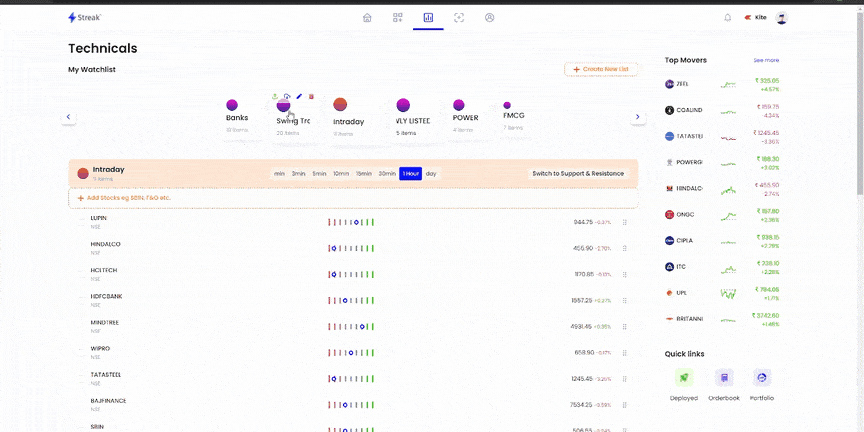
Task: Open the Banks watchlist
Action: 237,116
